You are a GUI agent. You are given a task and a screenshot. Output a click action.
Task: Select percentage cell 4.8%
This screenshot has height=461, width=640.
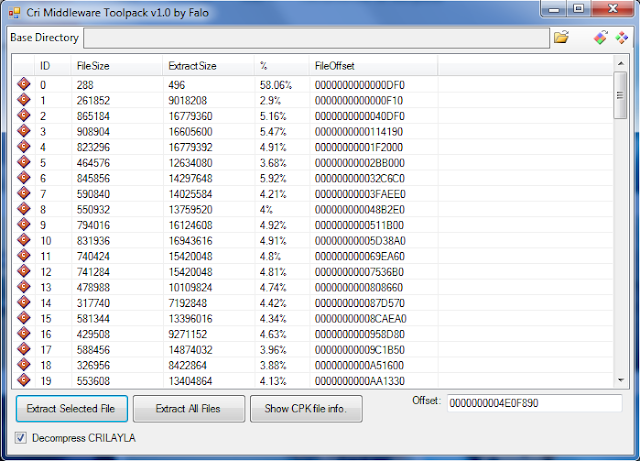click(270, 256)
